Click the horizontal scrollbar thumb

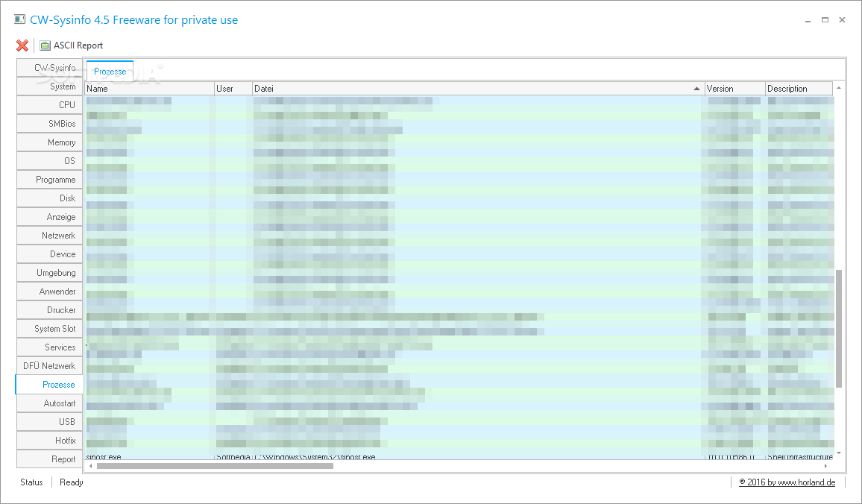pyautogui.click(x=215, y=466)
